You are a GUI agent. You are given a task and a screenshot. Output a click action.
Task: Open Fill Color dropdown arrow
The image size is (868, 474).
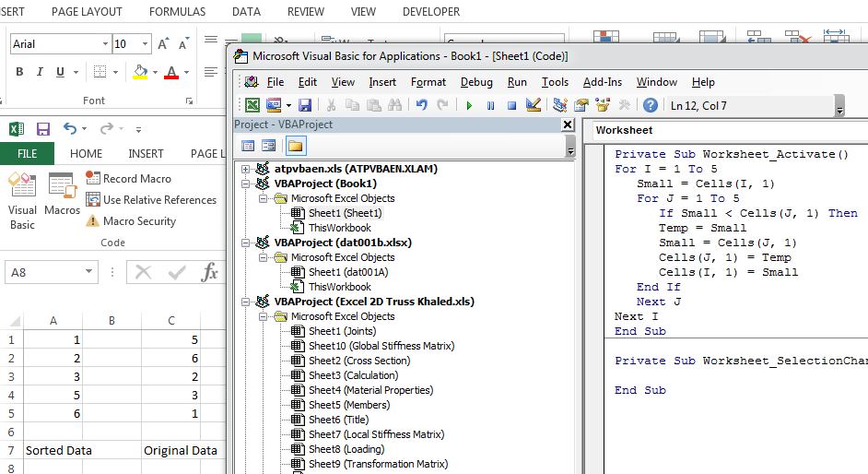(155, 72)
